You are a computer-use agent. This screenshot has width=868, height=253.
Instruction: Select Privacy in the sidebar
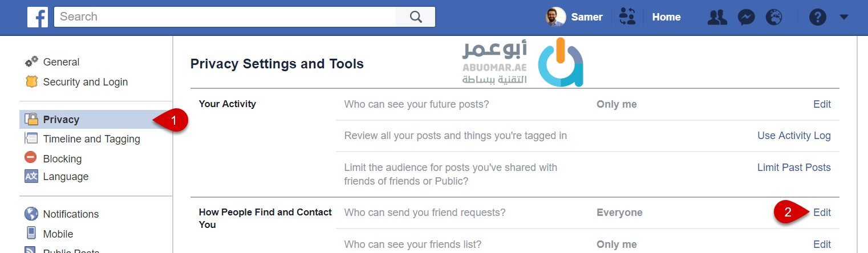point(61,120)
